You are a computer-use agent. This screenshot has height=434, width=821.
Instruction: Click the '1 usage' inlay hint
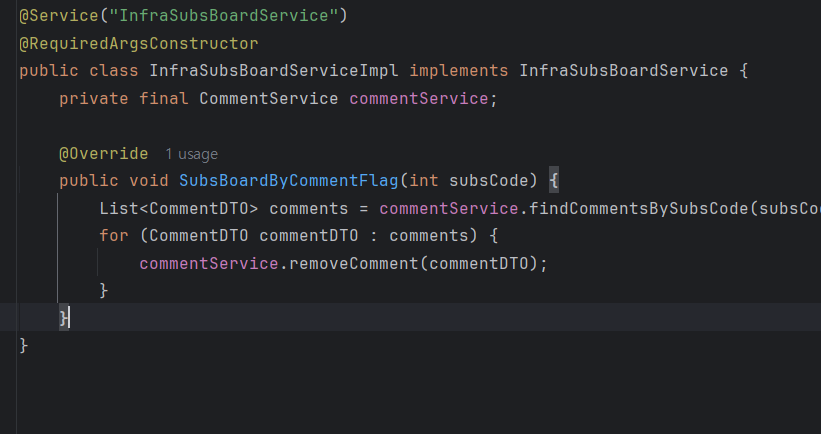click(191, 154)
